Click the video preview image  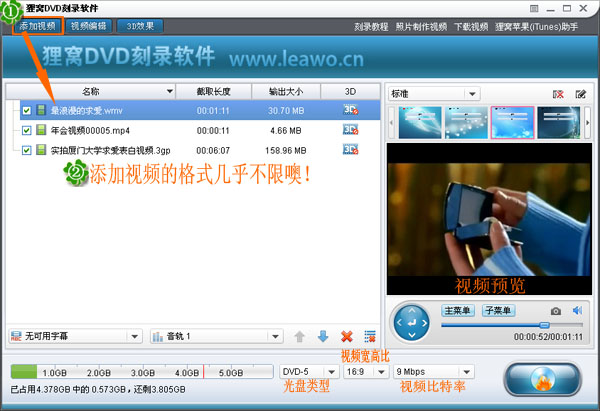click(x=489, y=219)
